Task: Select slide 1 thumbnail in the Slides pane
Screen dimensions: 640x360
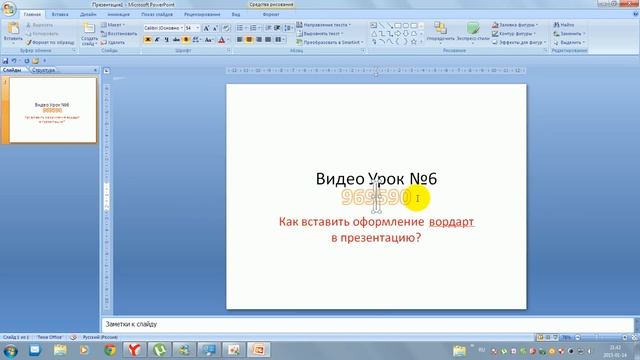Action: pos(53,110)
